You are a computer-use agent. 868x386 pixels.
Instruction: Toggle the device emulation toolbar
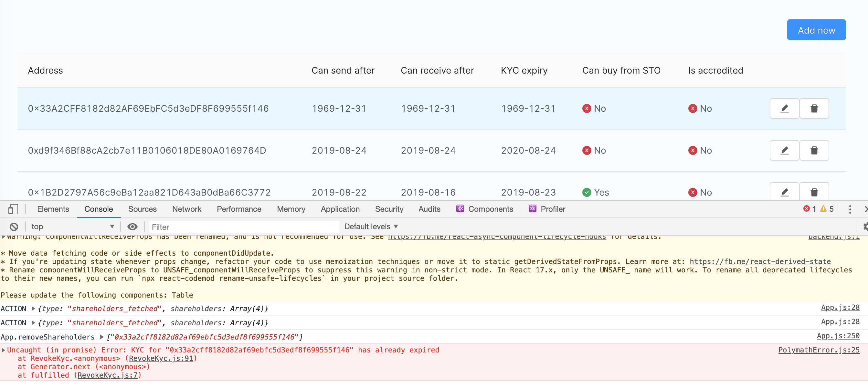click(x=13, y=209)
